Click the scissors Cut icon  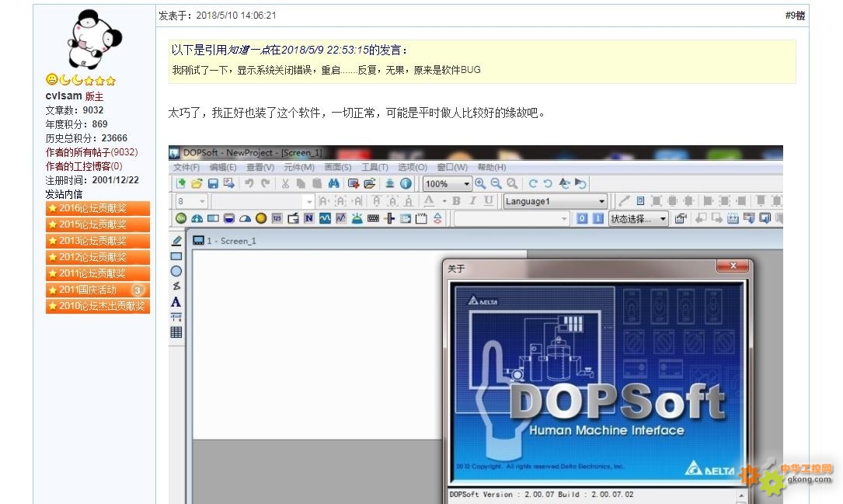(285, 184)
